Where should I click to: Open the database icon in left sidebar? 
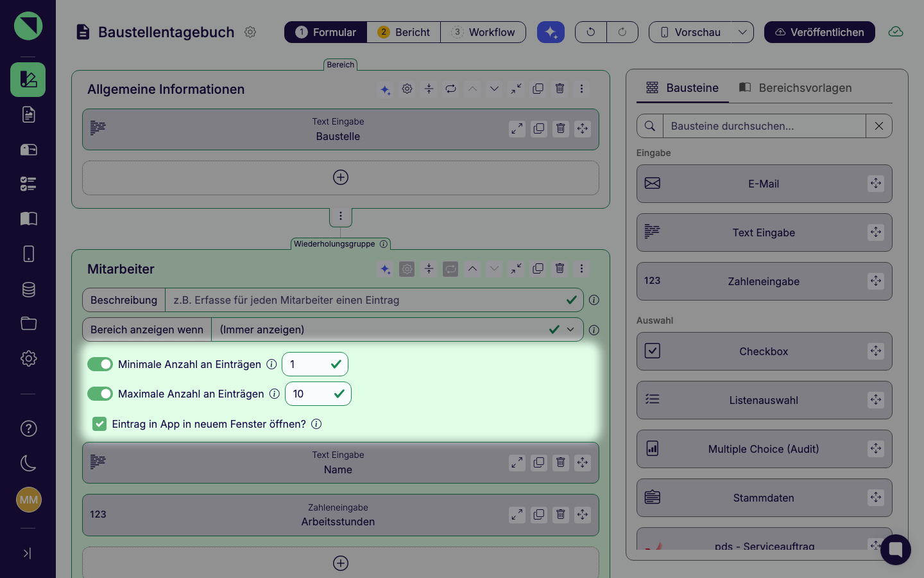[28, 289]
